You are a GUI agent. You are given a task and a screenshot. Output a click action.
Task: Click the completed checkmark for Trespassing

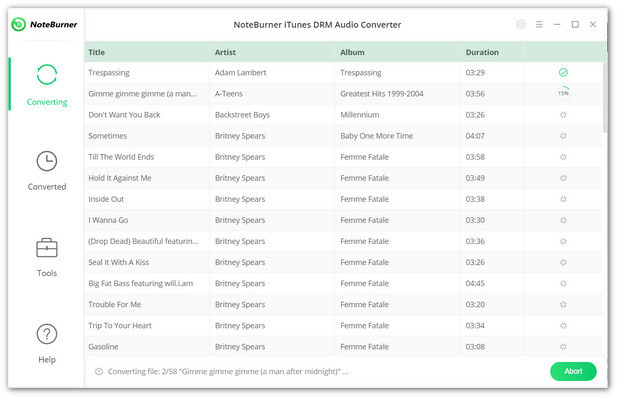coord(563,72)
